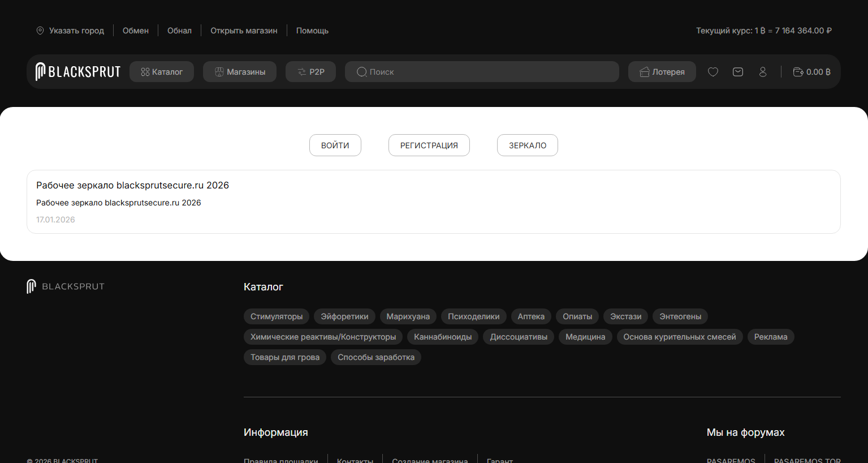868x463 pixels.
Task: Open the Обмен top link
Action: pyautogui.click(x=136, y=31)
